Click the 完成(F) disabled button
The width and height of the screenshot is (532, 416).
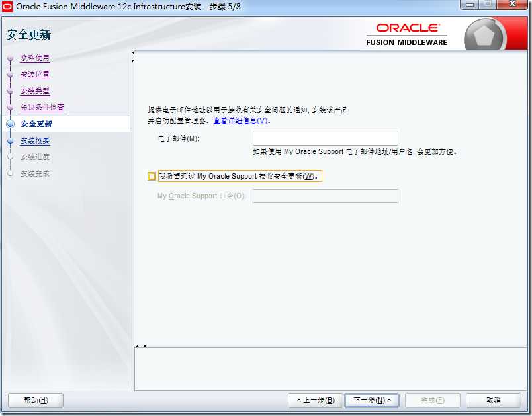pyautogui.click(x=433, y=400)
